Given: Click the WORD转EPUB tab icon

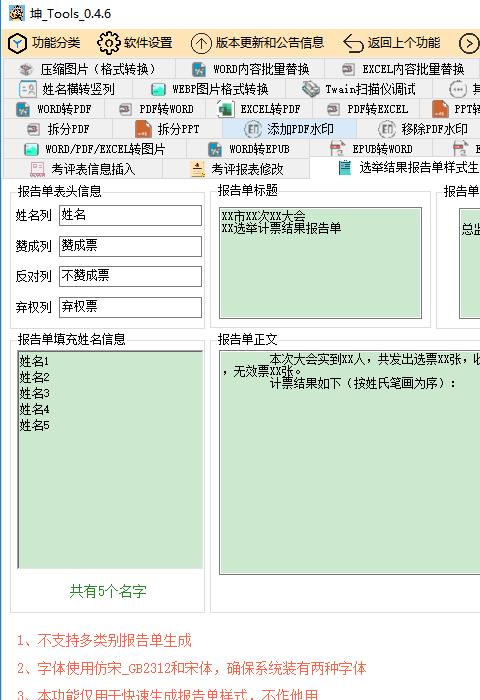Looking at the screenshot, I should point(215,149).
